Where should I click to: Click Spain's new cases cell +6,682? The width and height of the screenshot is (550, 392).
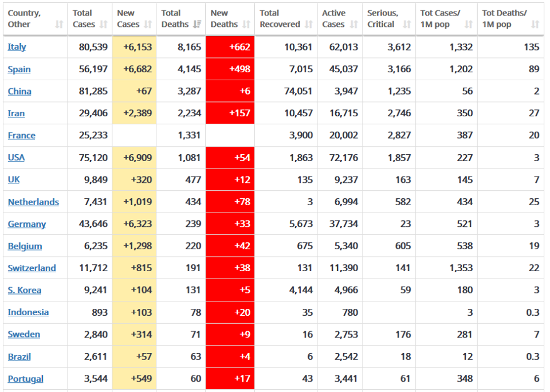point(134,69)
